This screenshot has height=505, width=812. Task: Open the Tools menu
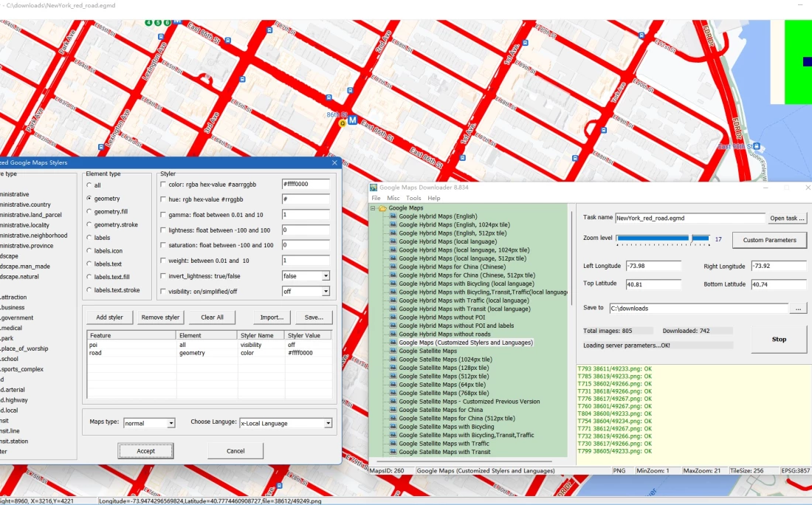point(413,198)
